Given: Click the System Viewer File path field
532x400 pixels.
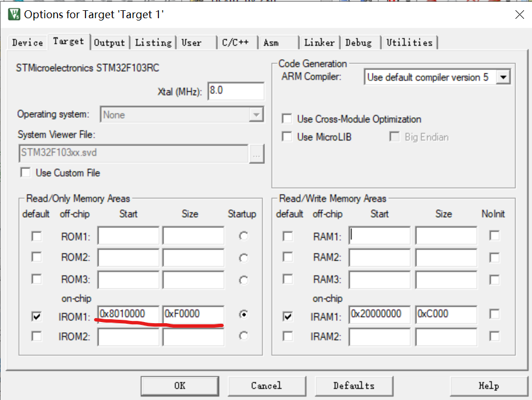Looking at the screenshot, I should [x=133, y=153].
